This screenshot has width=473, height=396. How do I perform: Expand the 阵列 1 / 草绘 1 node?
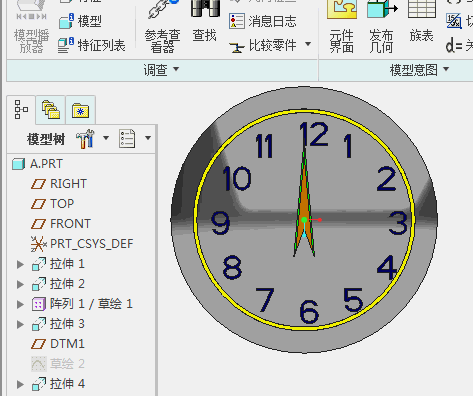(20, 304)
